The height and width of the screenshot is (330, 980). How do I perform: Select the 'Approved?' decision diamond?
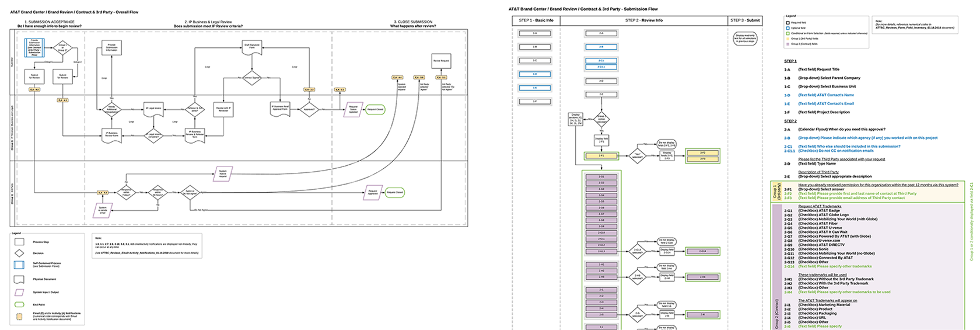click(309, 109)
